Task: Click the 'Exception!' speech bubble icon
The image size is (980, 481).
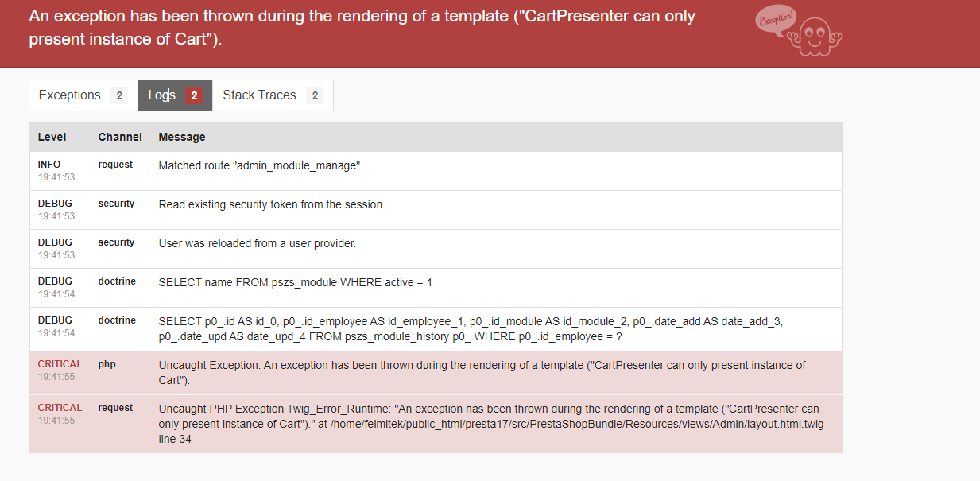Action: coord(774,21)
